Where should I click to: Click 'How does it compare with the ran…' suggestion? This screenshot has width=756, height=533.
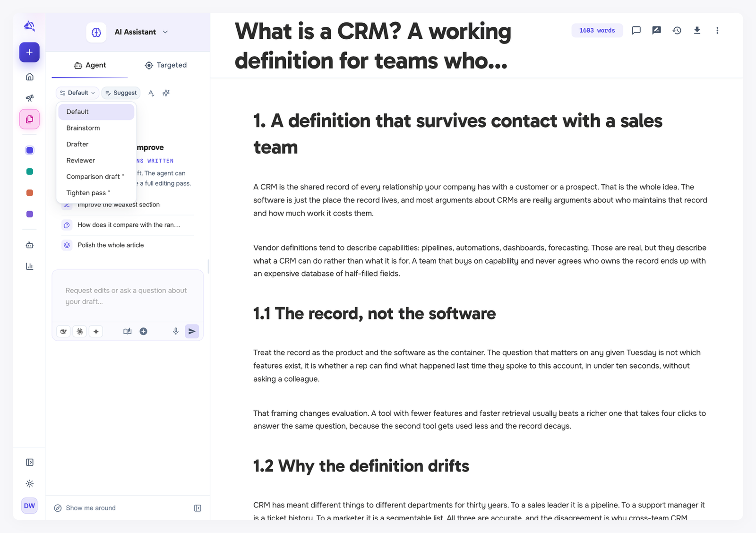128,225
